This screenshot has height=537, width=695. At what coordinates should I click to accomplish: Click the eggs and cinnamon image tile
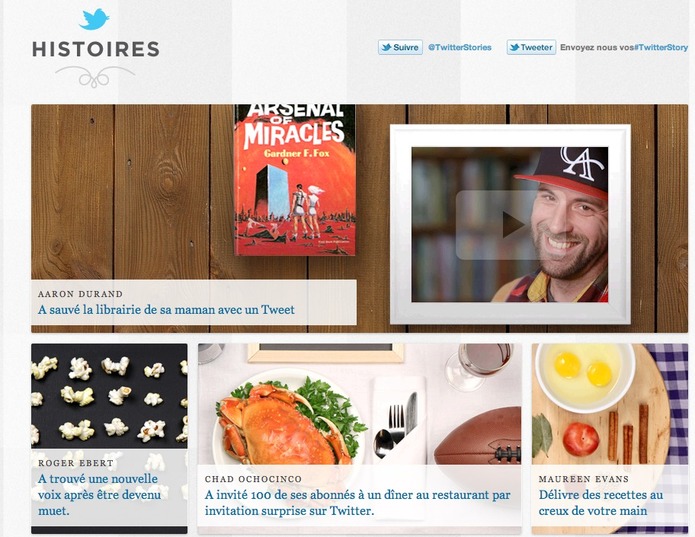point(610,404)
